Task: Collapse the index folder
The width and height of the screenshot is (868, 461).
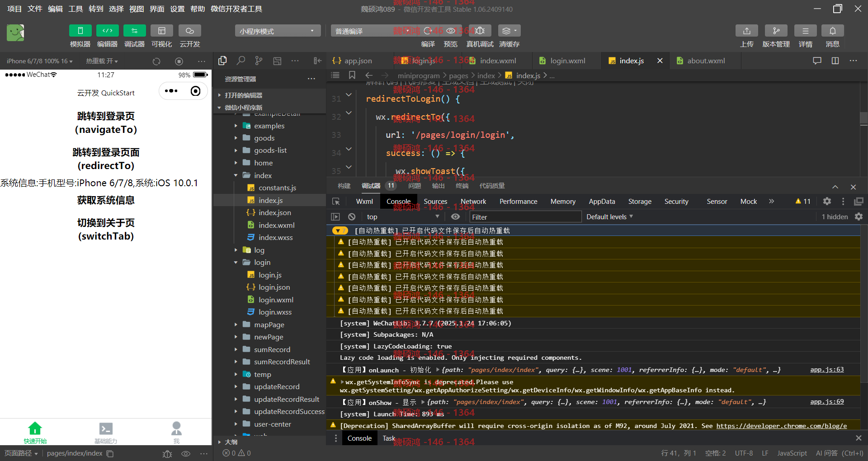Action: tap(270, 175)
